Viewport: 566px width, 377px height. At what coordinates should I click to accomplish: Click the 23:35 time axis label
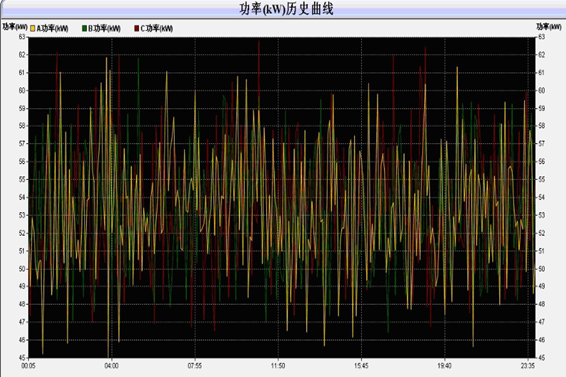528,366
